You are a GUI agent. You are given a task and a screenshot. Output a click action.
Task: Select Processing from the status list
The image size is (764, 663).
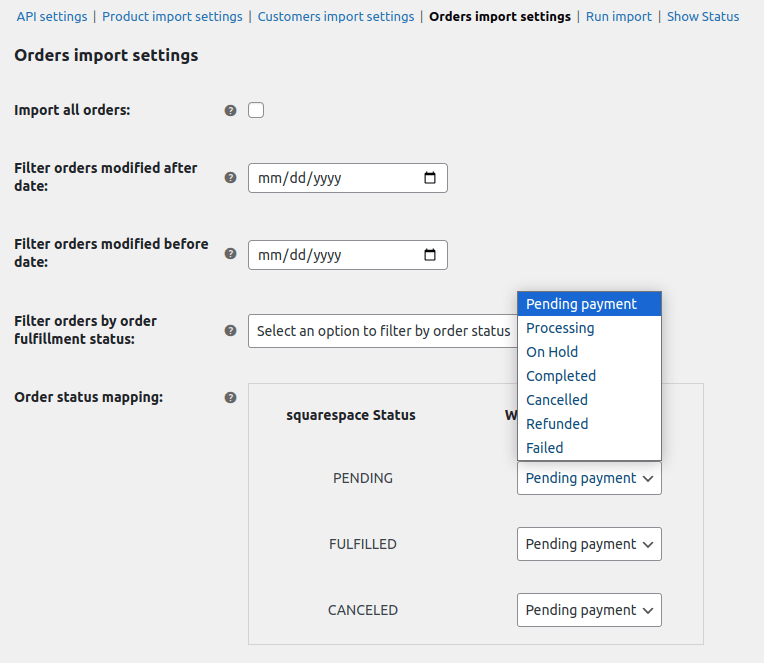(x=560, y=328)
